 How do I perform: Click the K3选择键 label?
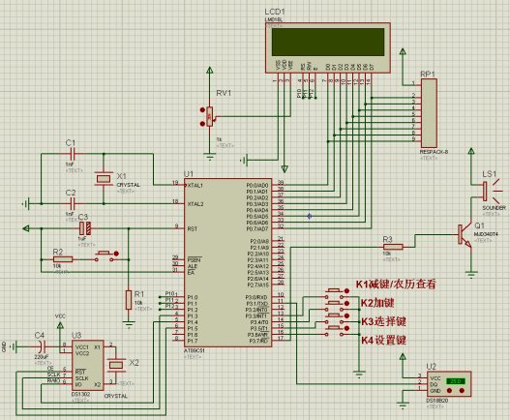point(384,321)
